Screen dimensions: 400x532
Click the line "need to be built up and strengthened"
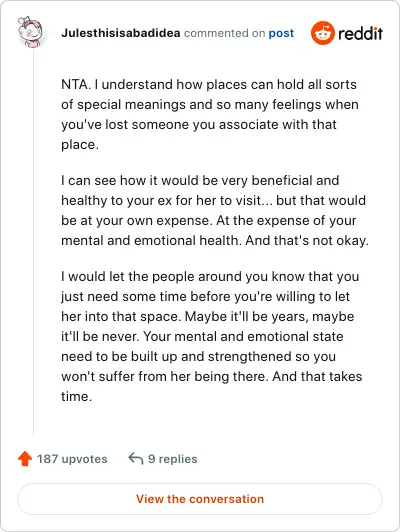198,357
